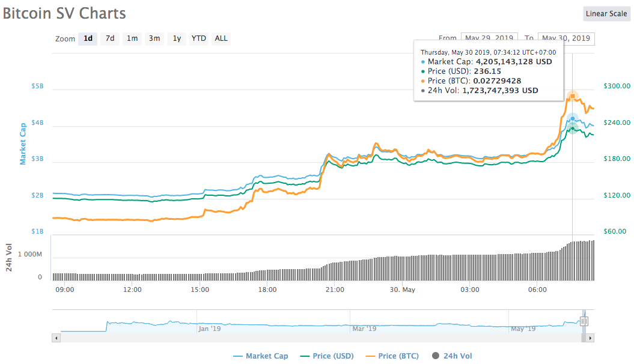Click the 30. May axis label
634x364 pixels.
click(402, 290)
